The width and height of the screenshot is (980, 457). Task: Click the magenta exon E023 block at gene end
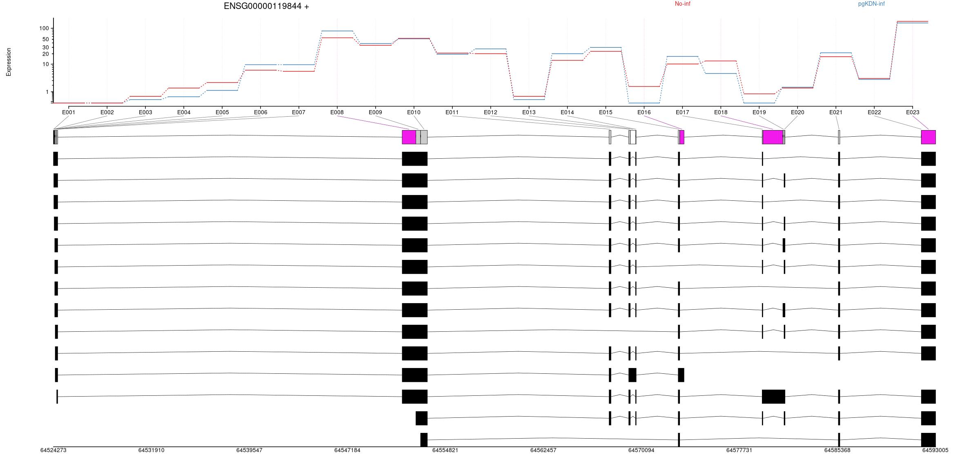tap(929, 137)
